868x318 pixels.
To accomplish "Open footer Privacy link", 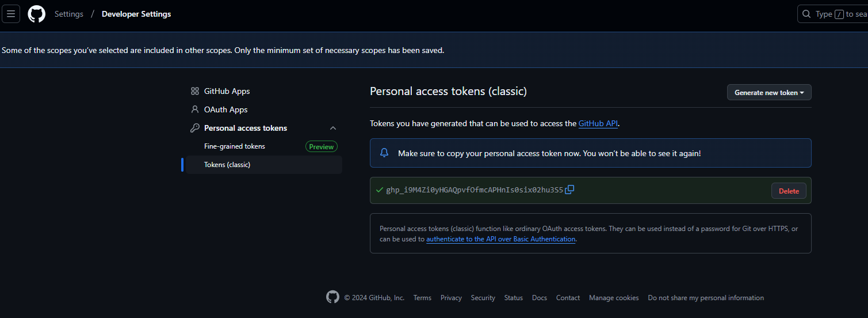I will 451,298.
